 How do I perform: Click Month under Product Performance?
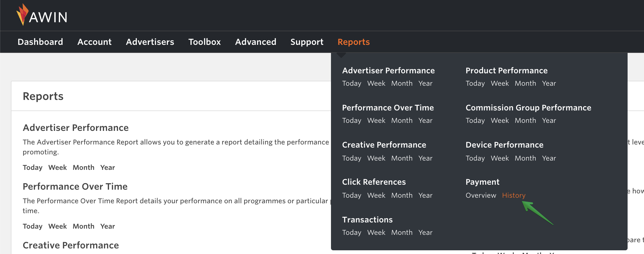pyautogui.click(x=525, y=83)
